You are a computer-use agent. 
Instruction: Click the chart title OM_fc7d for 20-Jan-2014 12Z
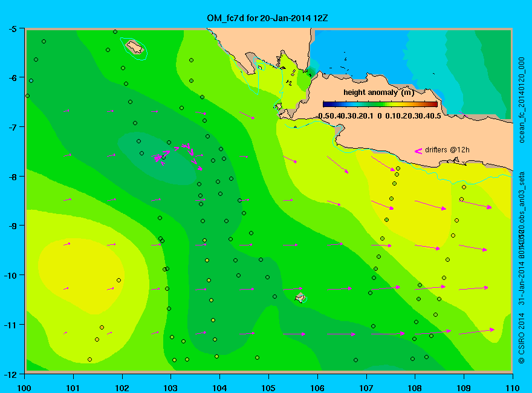point(267,18)
